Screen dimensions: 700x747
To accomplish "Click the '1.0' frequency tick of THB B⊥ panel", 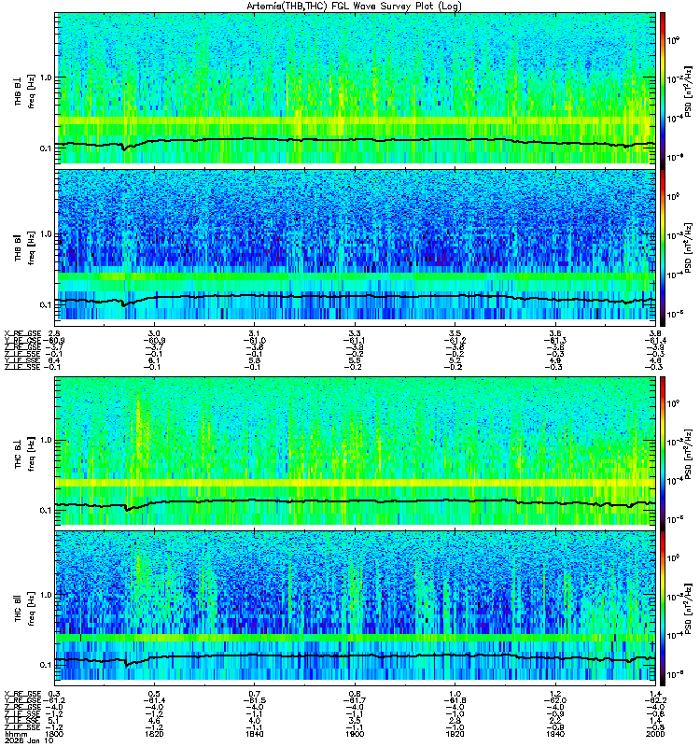I will pos(46,78).
